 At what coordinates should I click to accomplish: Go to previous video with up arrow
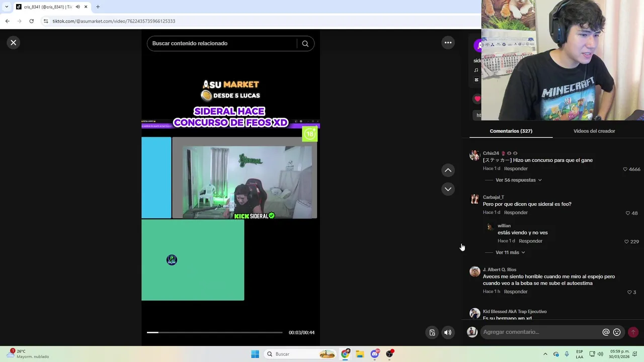click(448, 170)
